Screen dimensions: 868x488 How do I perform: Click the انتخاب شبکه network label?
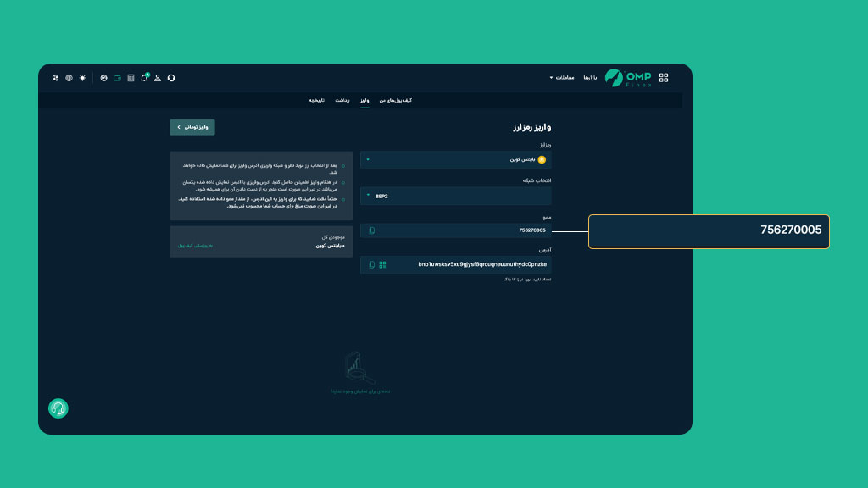point(537,180)
